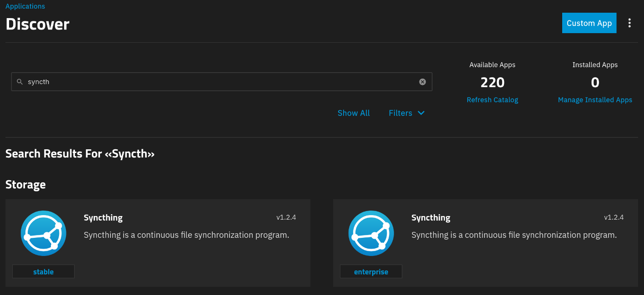Focus the app search input field

[221, 82]
